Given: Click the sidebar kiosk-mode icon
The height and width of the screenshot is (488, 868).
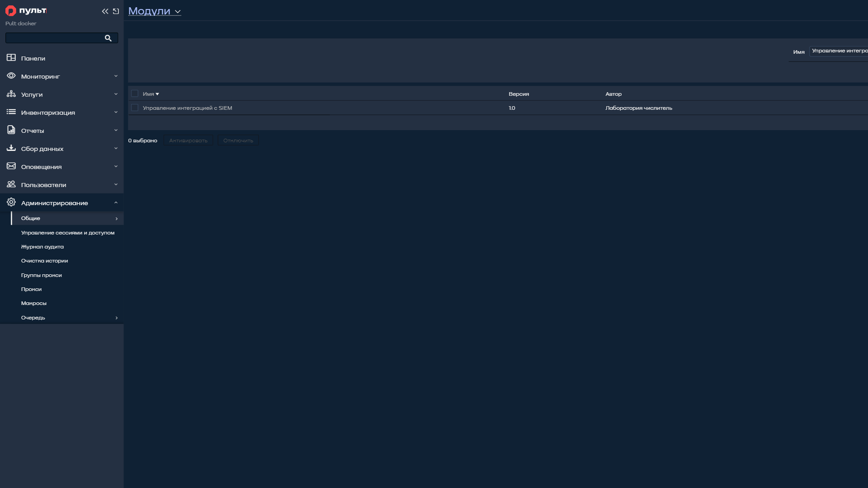Looking at the screenshot, I should [x=116, y=11].
